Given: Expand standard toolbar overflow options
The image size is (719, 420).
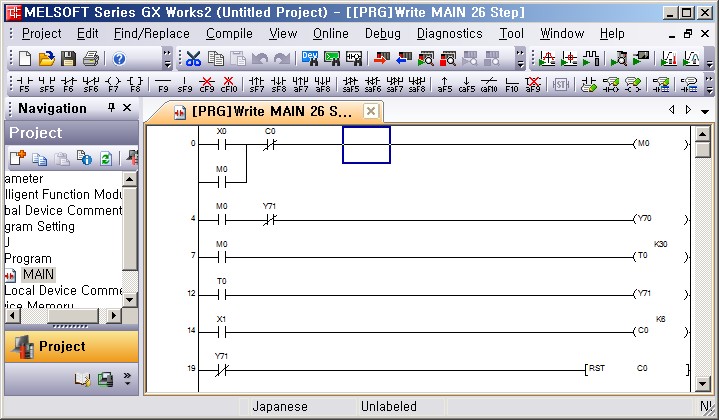Looking at the screenshot, I should (x=167, y=59).
